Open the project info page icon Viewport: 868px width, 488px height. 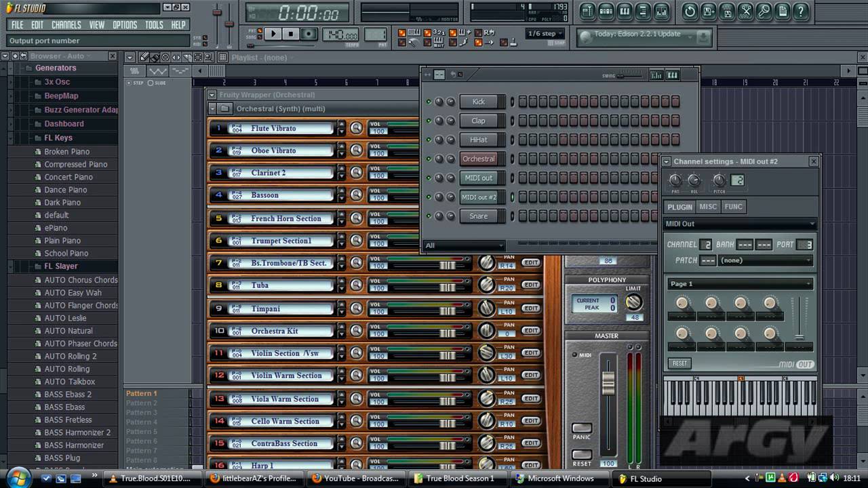pos(782,11)
